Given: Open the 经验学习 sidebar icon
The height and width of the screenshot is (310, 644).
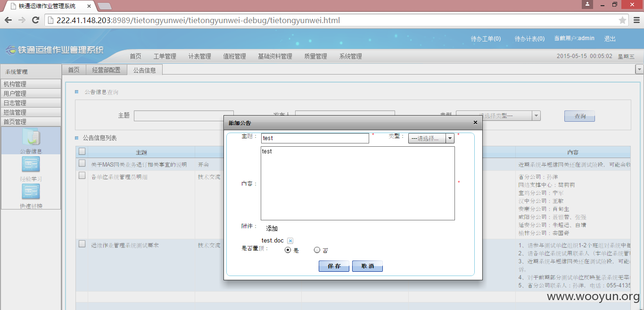Looking at the screenshot, I should pyautogui.click(x=31, y=164).
